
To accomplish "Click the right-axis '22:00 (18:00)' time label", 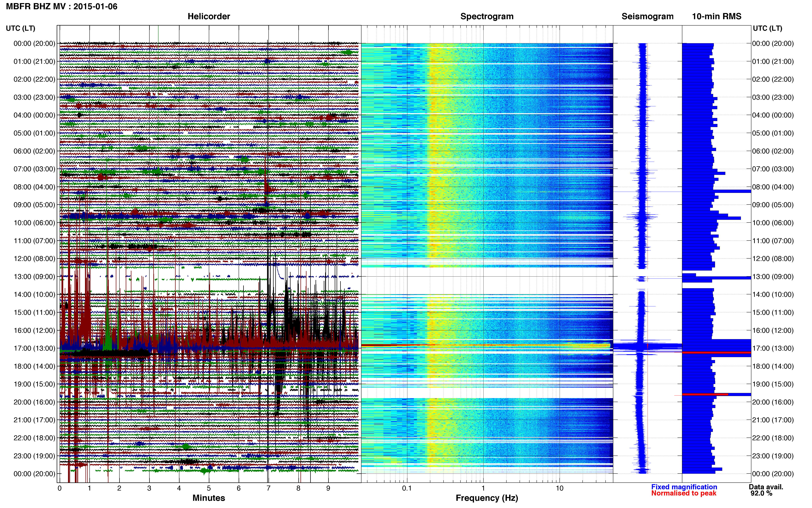I will pos(773,438).
